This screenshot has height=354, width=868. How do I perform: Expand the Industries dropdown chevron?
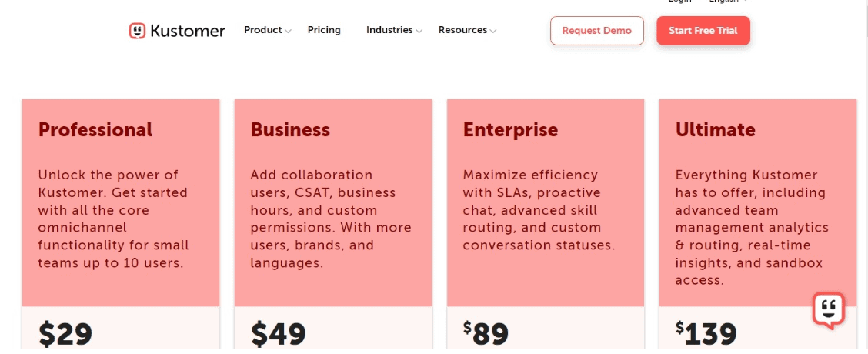point(419,32)
